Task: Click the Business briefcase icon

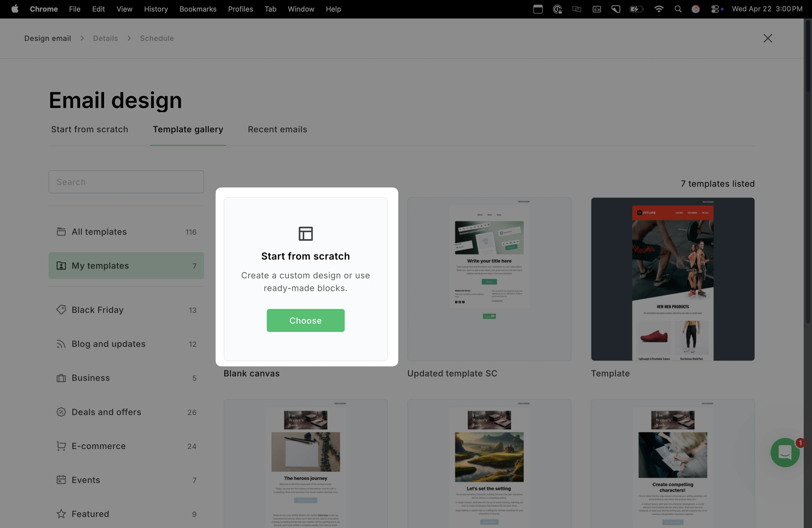Action: point(61,378)
